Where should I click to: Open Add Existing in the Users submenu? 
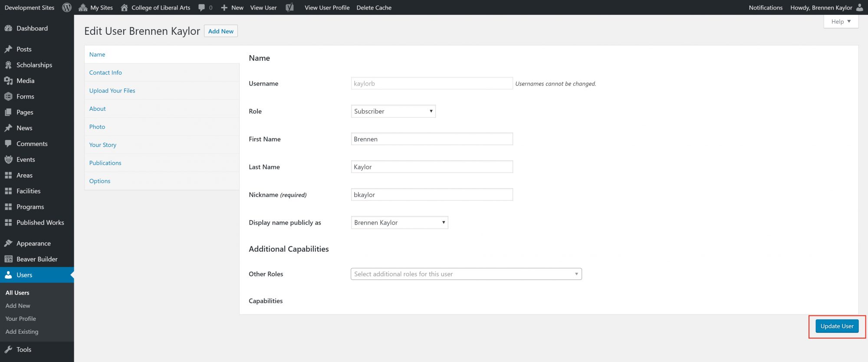(x=22, y=332)
